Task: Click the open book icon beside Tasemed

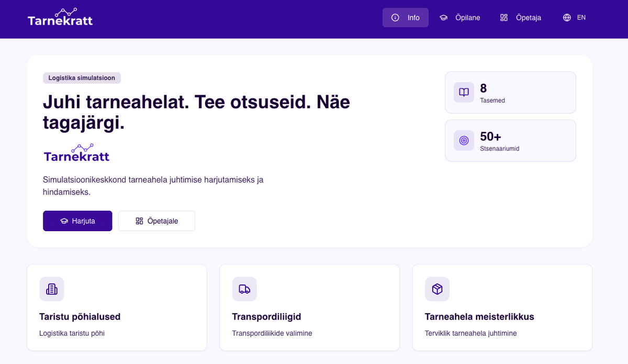Action: click(464, 93)
